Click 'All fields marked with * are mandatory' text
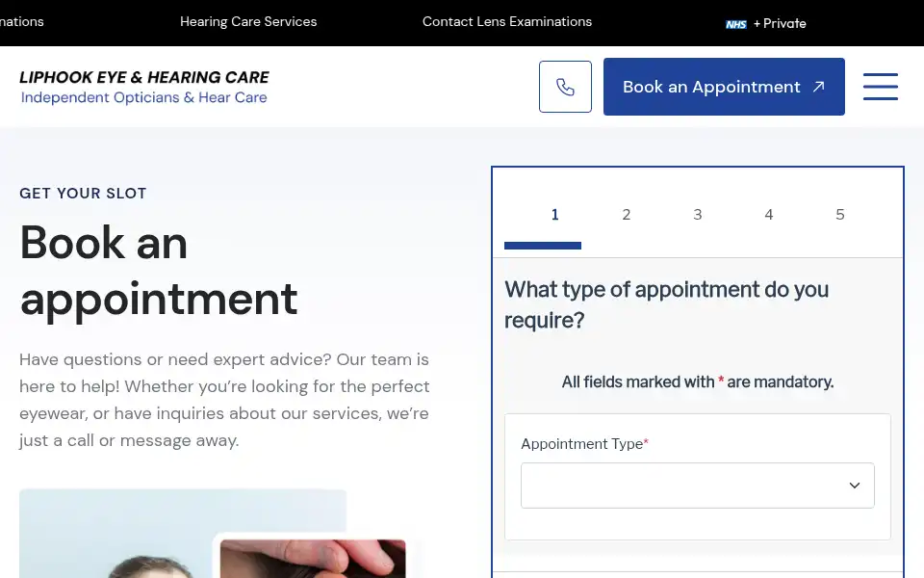 [x=697, y=382]
